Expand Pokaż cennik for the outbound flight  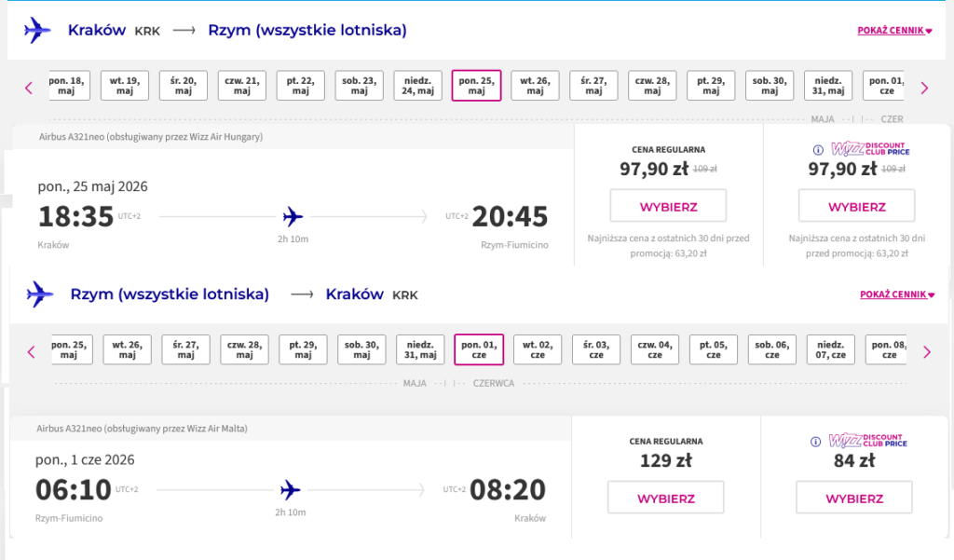coord(894,31)
